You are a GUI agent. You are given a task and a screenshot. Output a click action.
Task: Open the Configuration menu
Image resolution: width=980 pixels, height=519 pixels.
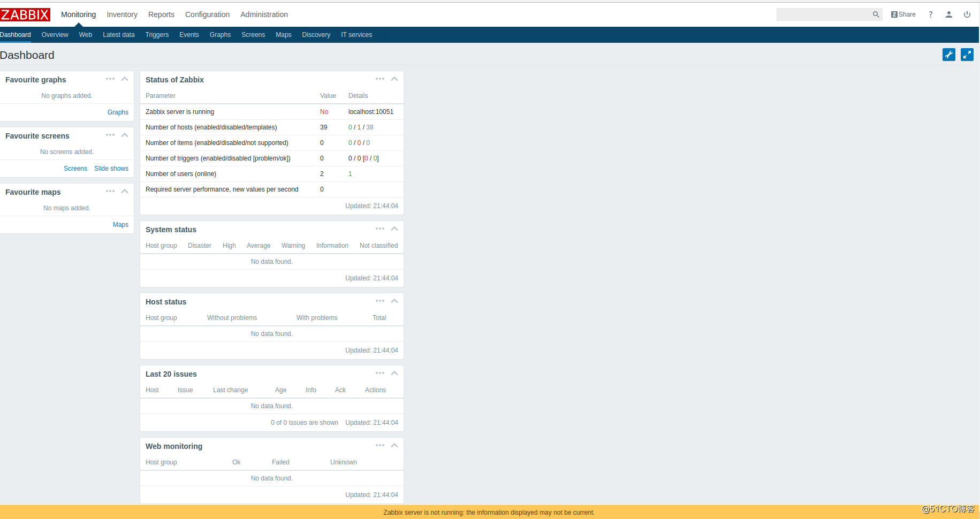tap(207, 14)
